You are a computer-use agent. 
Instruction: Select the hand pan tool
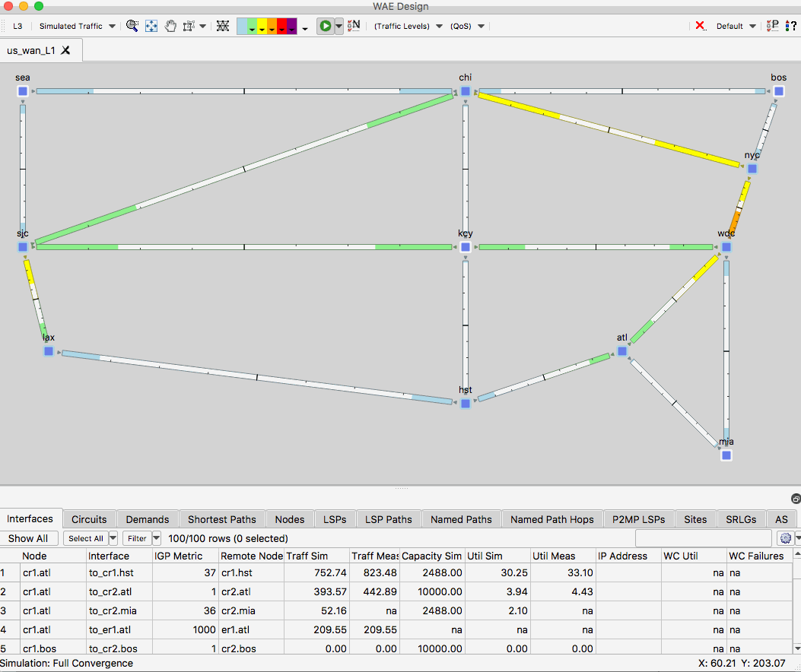(170, 26)
